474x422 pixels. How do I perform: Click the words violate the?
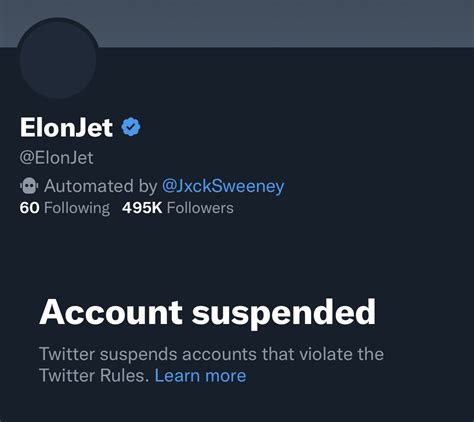point(342,354)
